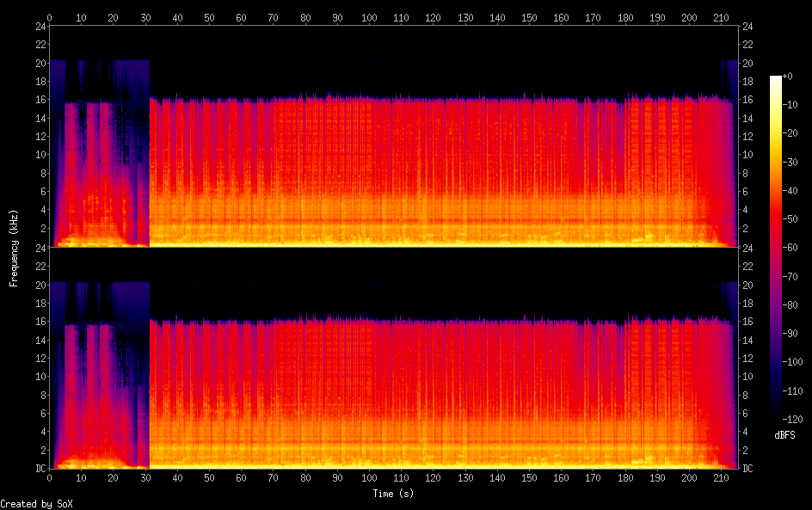
Task: Select the '-20' dBFS color scale label
Action: [790, 133]
